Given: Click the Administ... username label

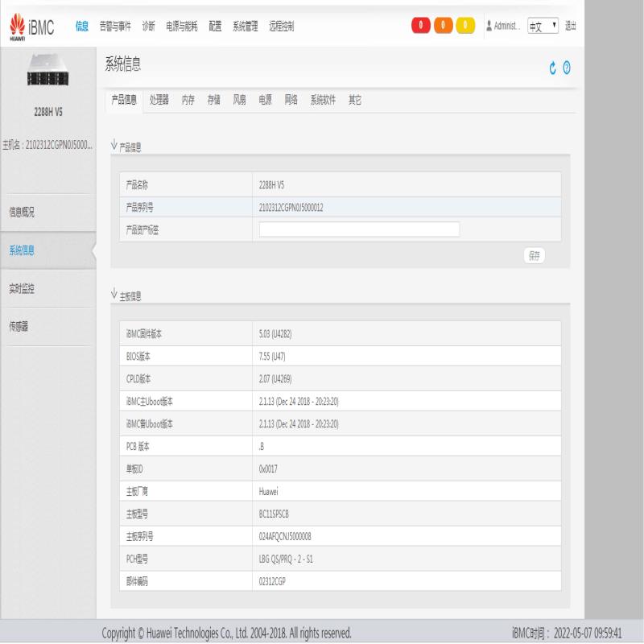Looking at the screenshot, I should (x=507, y=26).
